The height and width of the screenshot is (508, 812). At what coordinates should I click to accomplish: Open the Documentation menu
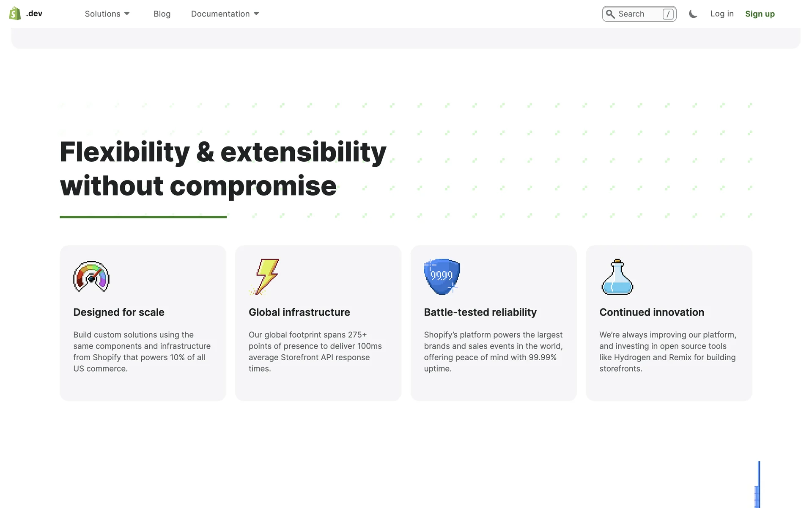(x=220, y=14)
